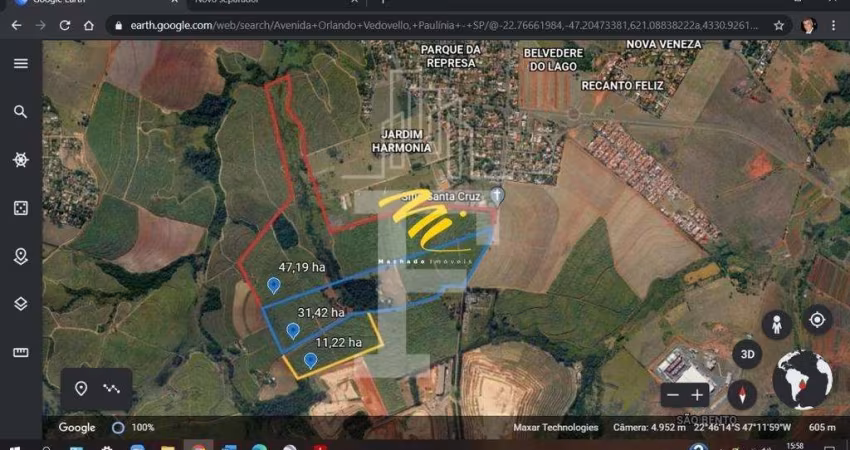The width and height of the screenshot is (850, 450).
Task: Click the Santa Cruz church marker
Action: [x=497, y=195]
